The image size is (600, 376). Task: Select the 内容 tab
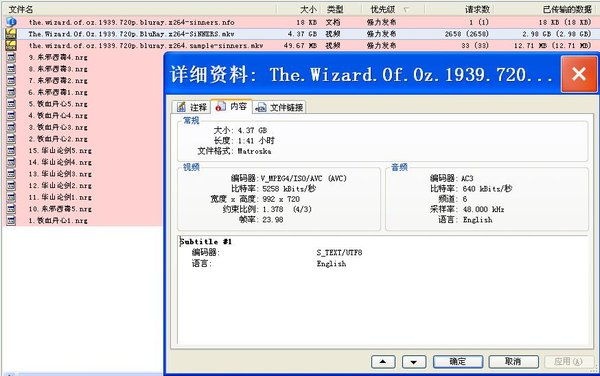(232, 106)
